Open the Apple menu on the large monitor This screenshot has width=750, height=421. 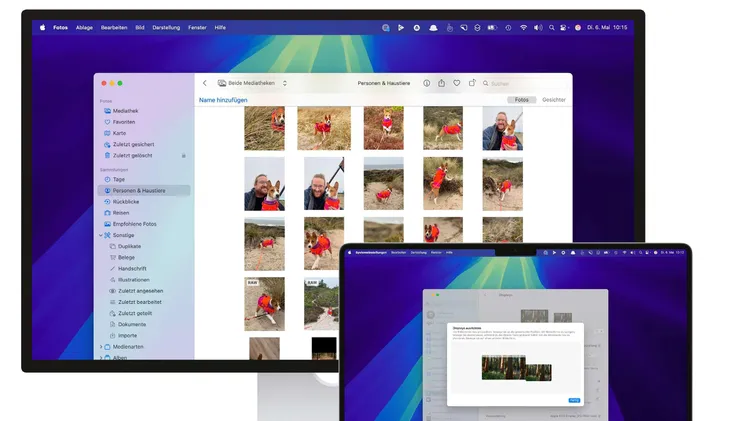click(43, 28)
